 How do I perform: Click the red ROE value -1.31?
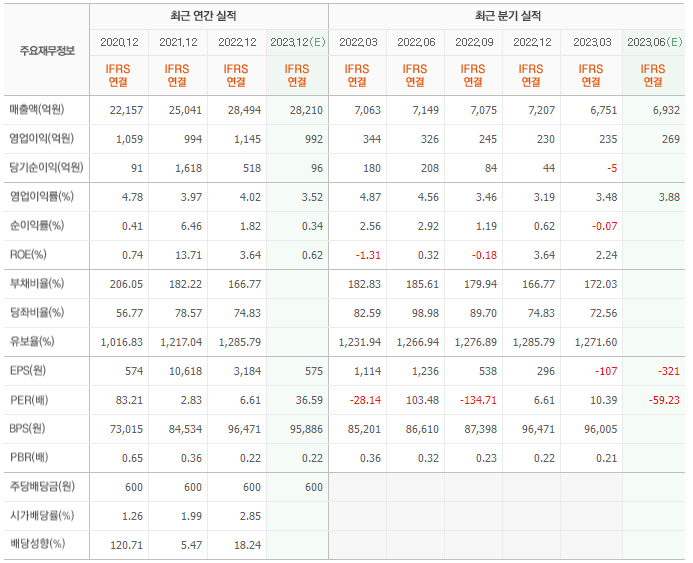point(368,255)
